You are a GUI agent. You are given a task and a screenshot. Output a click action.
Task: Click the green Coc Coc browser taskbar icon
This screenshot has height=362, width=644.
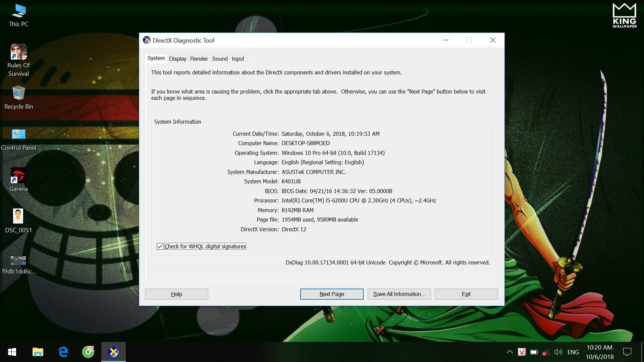click(x=88, y=352)
